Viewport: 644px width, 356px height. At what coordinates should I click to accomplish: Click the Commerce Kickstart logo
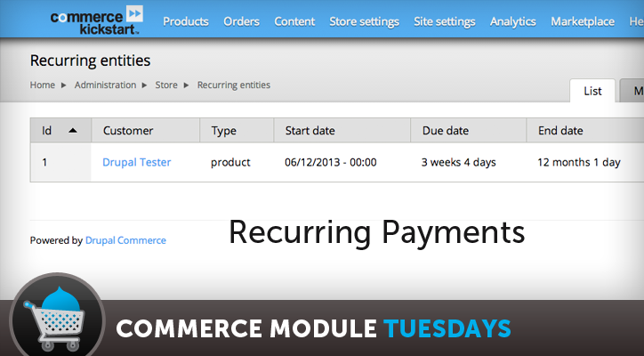pyautogui.click(x=97, y=20)
